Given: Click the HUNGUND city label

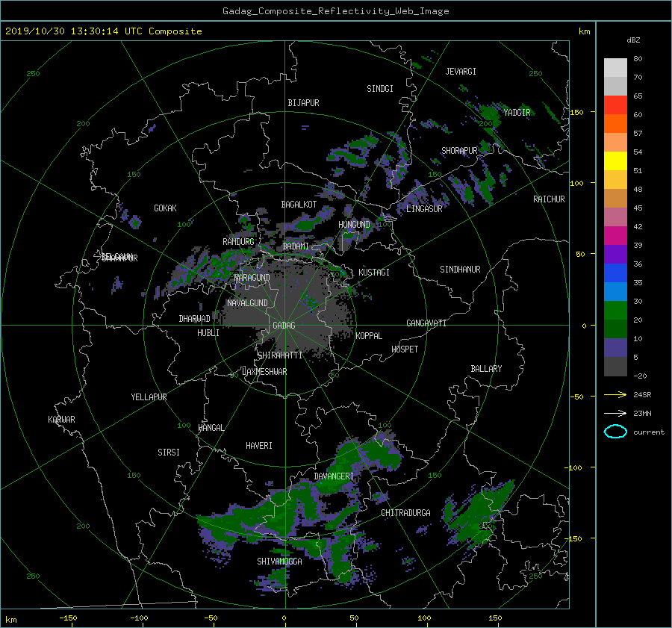Looking at the screenshot, I should pos(354,225).
